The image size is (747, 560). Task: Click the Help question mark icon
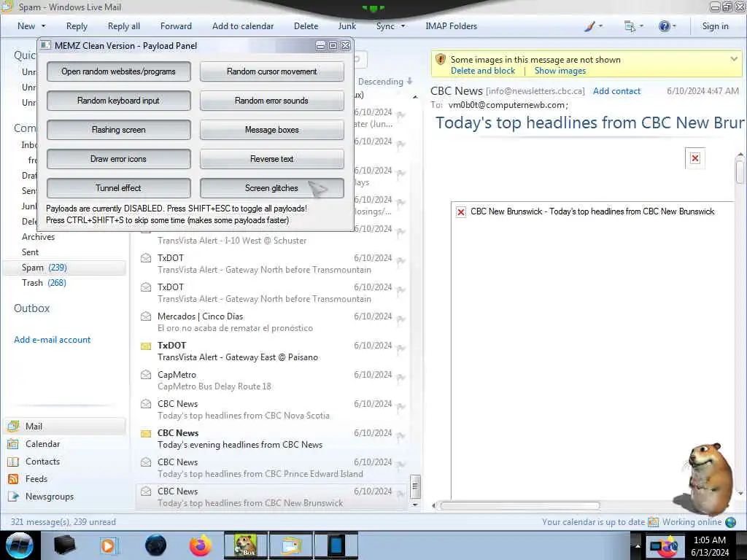664,26
